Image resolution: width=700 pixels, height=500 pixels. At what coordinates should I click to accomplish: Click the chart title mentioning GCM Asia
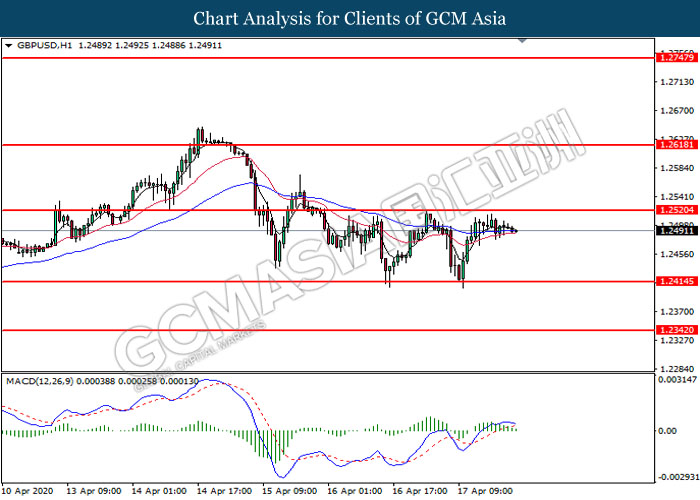click(350, 18)
